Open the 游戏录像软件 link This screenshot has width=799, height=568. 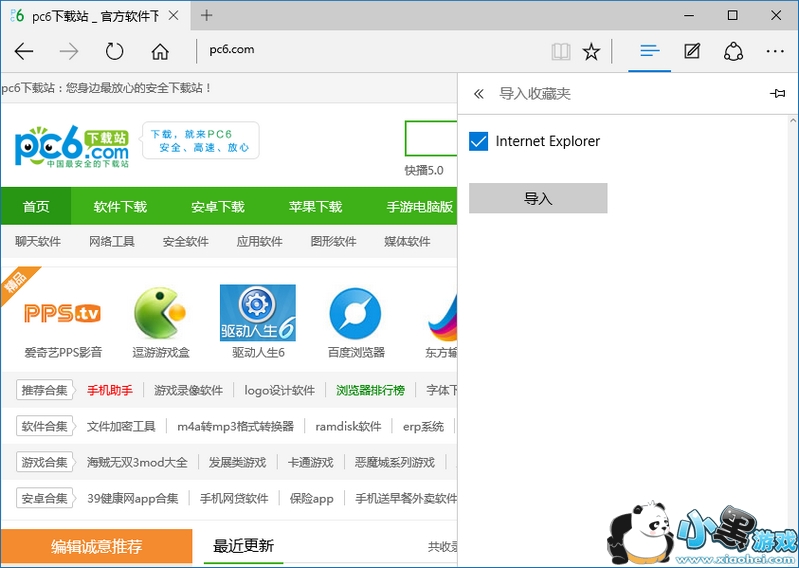[189, 390]
